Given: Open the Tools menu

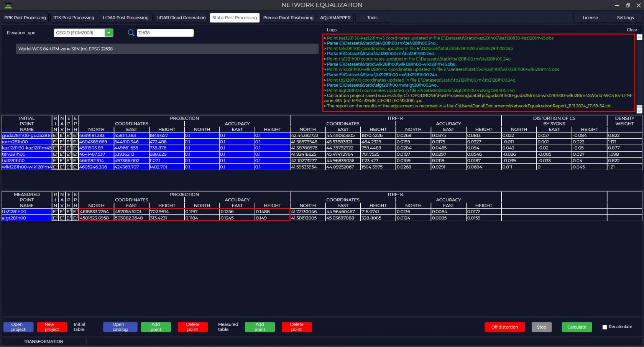Looking at the screenshot, I should click(372, 18).
